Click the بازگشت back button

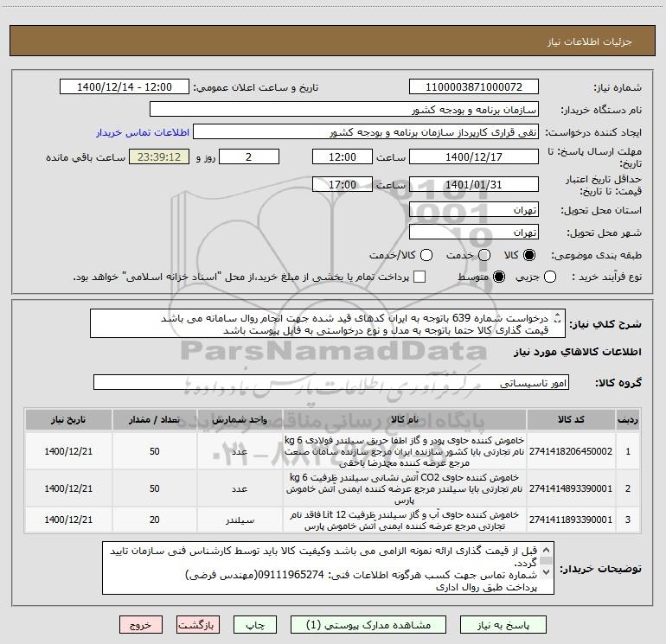pos(198,625)
